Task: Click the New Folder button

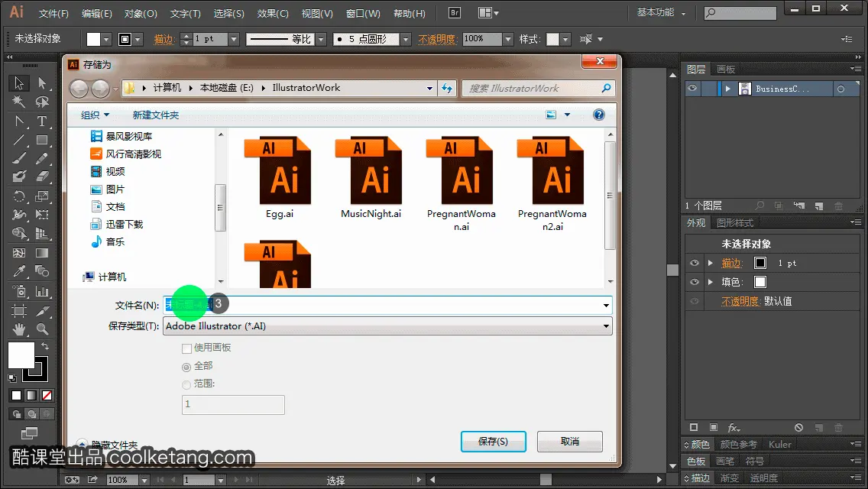Action: [x=156, y=115]
